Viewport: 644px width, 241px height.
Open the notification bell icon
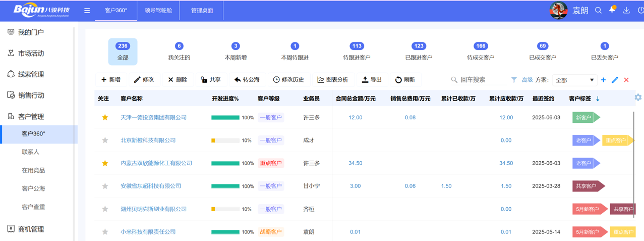click(x=612, y=10)
